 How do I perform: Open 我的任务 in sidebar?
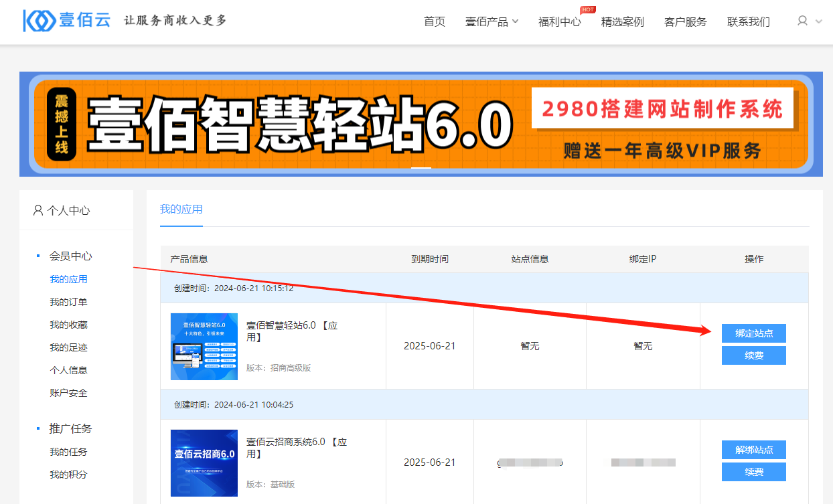(68, 452)
